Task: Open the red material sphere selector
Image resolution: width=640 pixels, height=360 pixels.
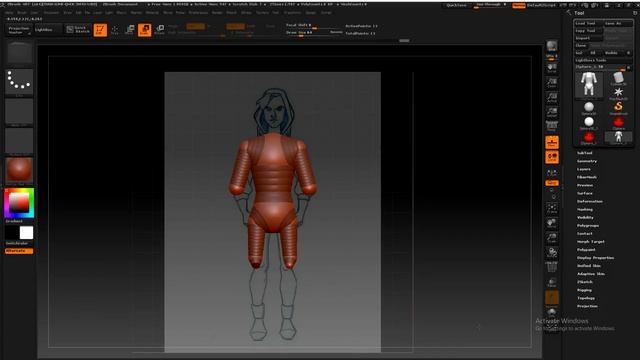Action: pos(19,169)
